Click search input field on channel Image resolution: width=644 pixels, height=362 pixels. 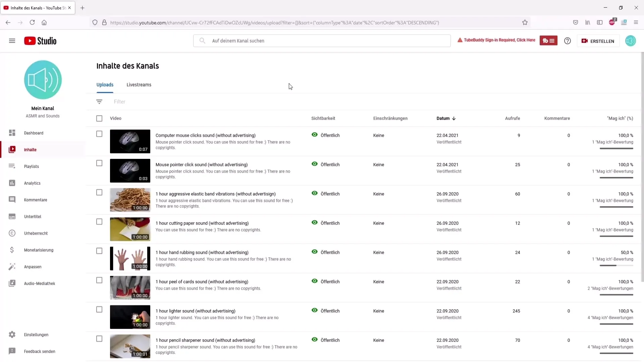click(x=322, y=41)
